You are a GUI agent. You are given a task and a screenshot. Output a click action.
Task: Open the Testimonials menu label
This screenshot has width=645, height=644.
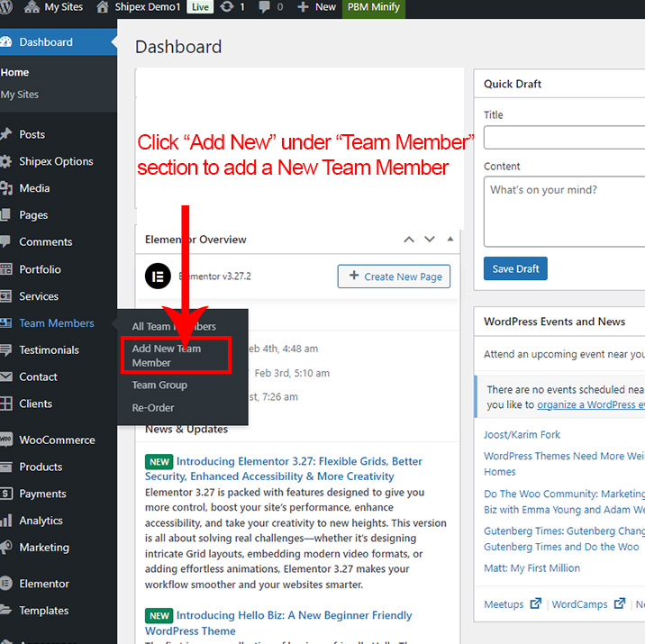pos(49,350)
